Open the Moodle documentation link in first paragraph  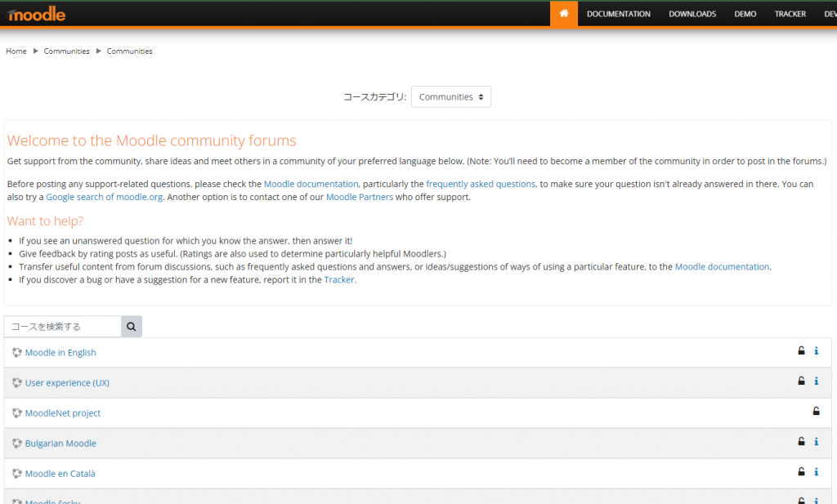pos(311,184)
